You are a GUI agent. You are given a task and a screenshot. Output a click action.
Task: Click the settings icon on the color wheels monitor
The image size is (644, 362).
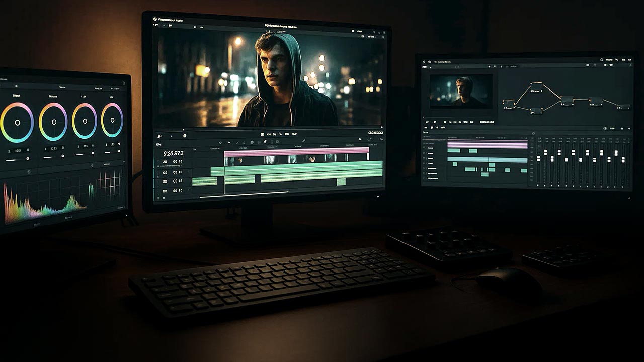pyautogui.click(x=124, y=82)
